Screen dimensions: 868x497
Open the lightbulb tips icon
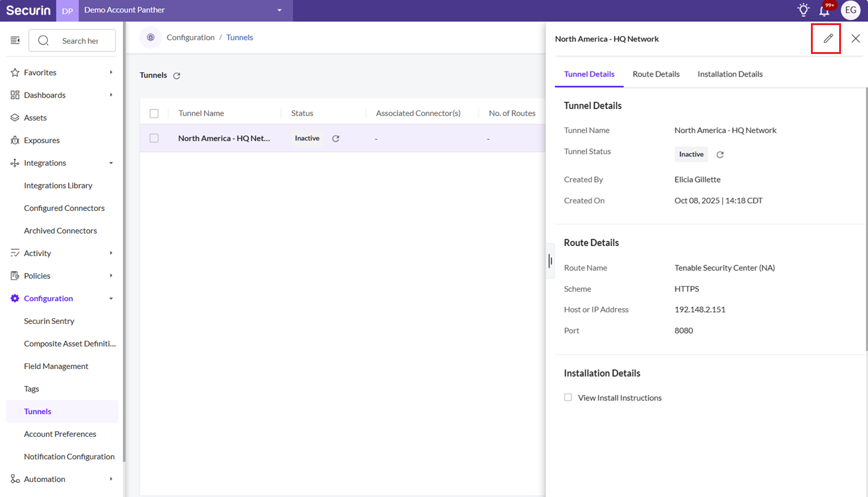tap(803, 9)
